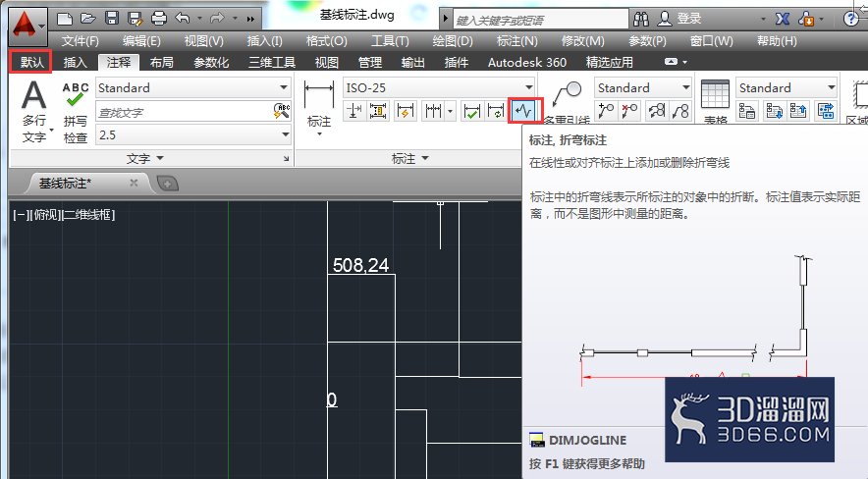The width and height of the screenshot is (868, 479).
Task: Open the 工具(T) menu
Action: tap(390, 41)
